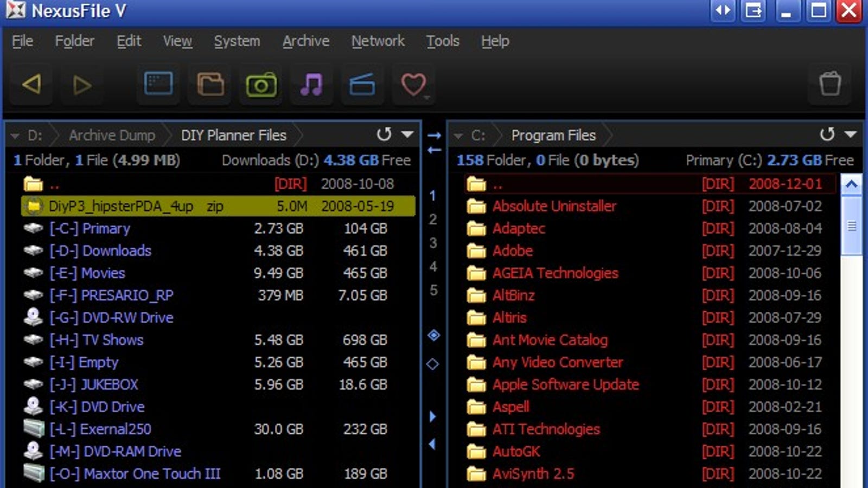This screenshot has height=488, width=868.
Task: Select the [-O-] Maxtor One Touch III drive
Action: click(218, 473)
